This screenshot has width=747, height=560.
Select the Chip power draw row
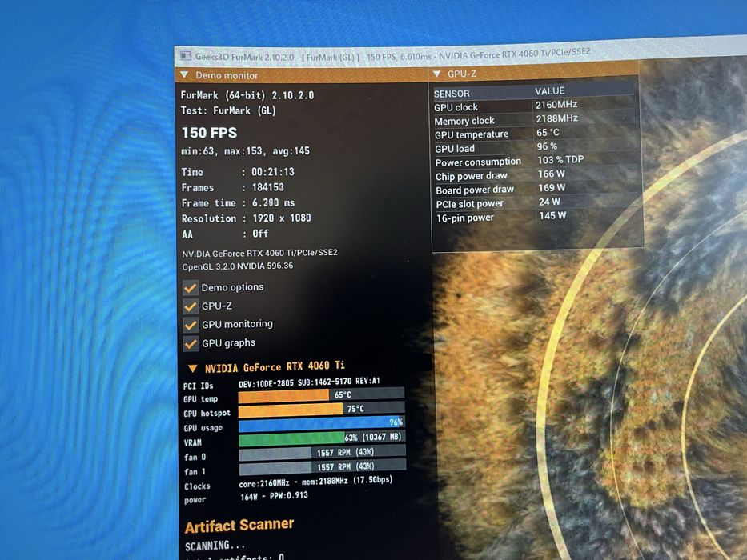(x=536, y=174)
